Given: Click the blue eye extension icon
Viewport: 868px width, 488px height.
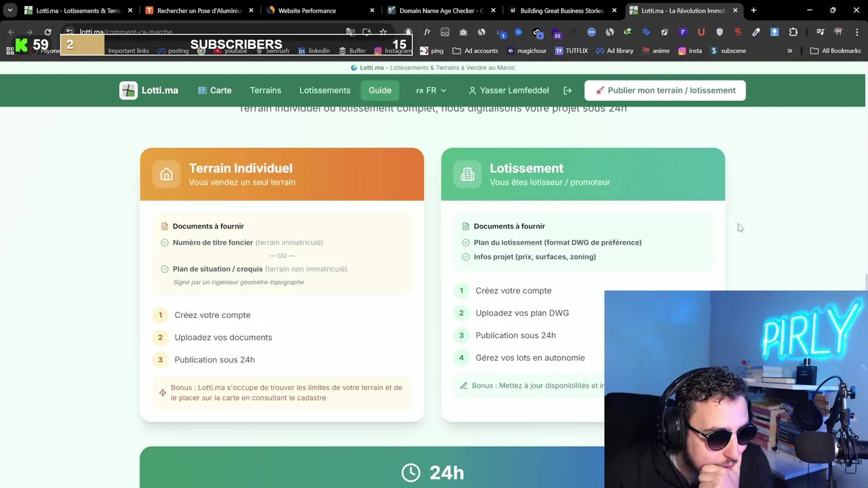Looking at the screenshot, I should click(591, 32).
